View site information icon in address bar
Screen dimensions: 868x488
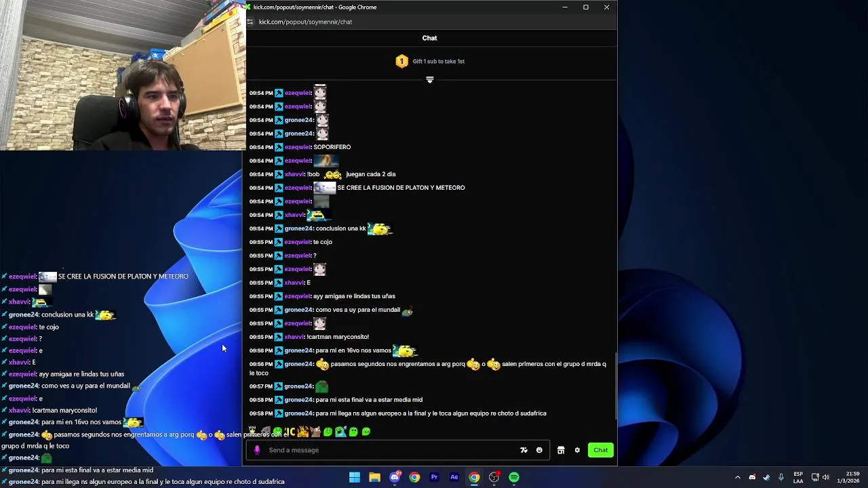[x=250, y=22]
